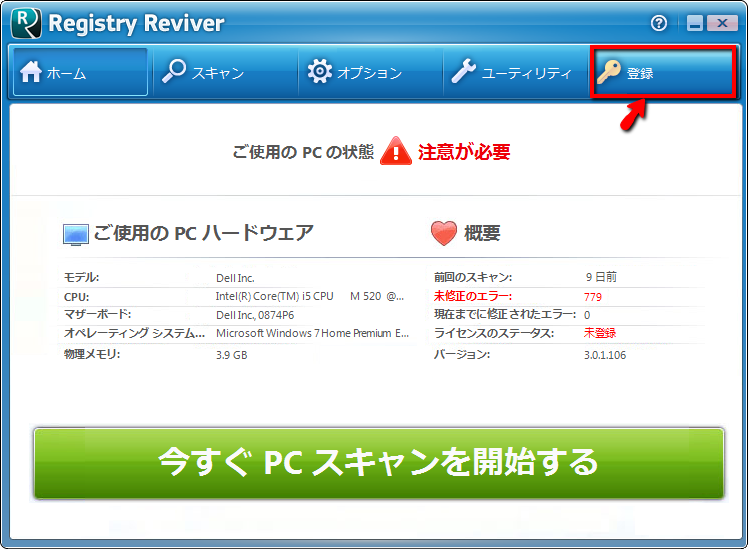Viewport: 749px width, 550px height.
Task: Click the golden key register icon
Action: point(609,72)
